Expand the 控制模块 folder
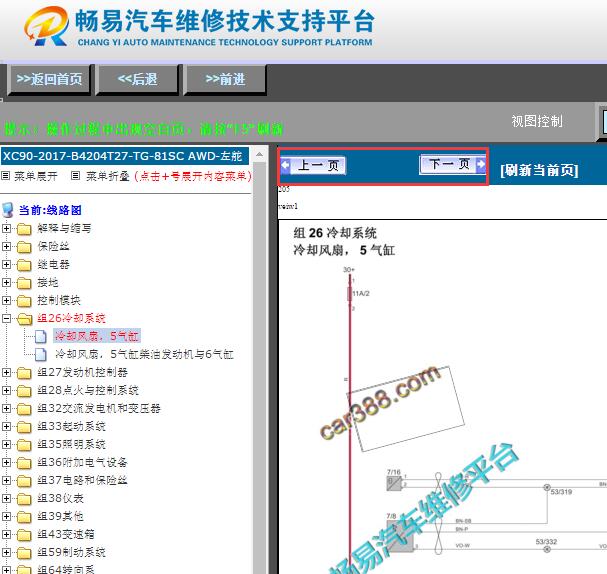The width and height of the screenshot is (607, 574). [6, 300]
